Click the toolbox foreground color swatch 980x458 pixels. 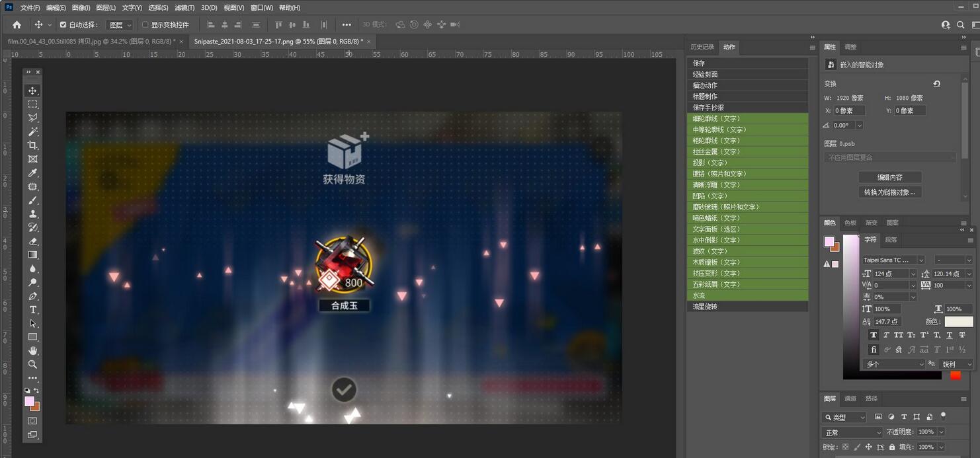(29, 401)
